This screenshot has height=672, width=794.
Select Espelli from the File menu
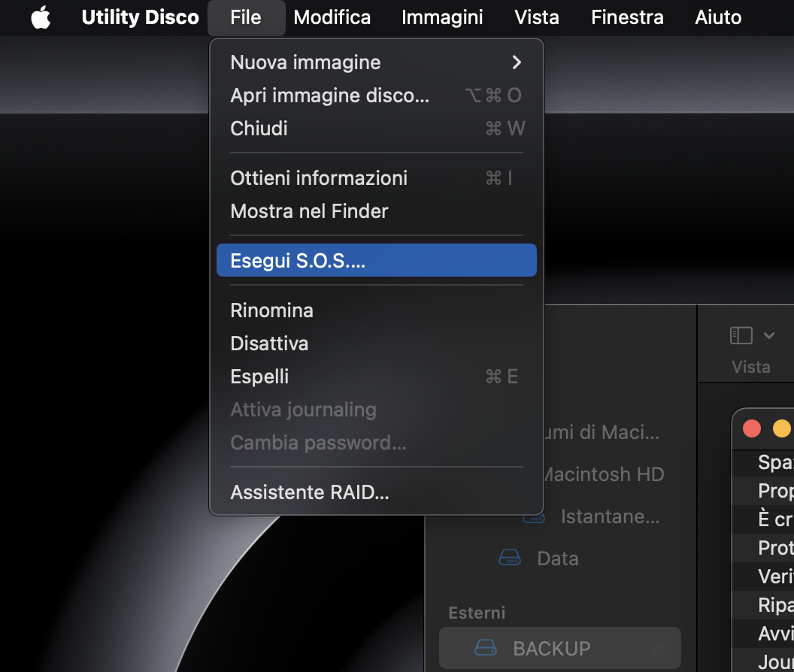pyautogui.click(x=259, y=376)
